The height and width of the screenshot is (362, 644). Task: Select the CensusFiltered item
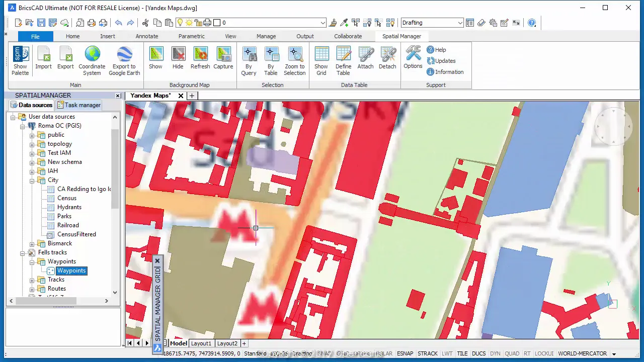pyautogui.click(x=76, y=234)
